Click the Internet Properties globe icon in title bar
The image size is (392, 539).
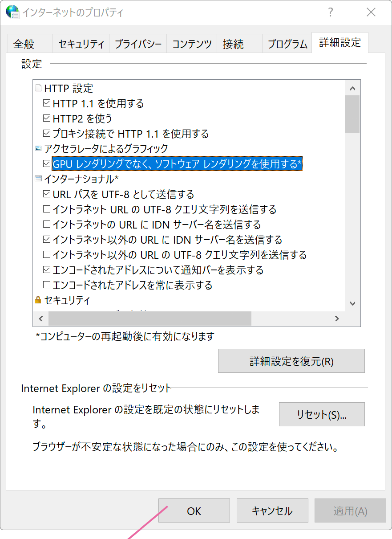pyautogui.click(x=12, y=12)
